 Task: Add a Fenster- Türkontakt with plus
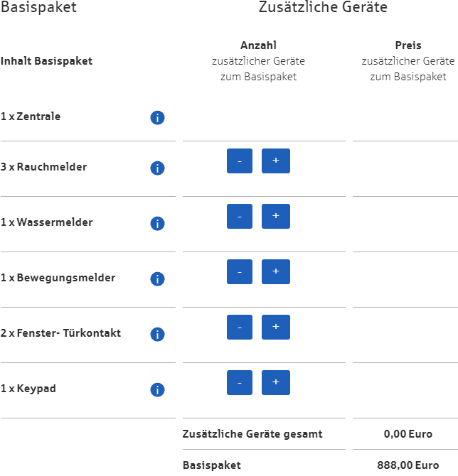coord(276,327)
